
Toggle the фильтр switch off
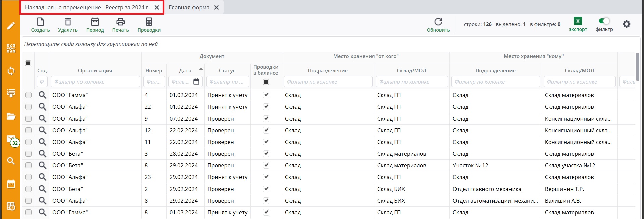click(604, 21)
